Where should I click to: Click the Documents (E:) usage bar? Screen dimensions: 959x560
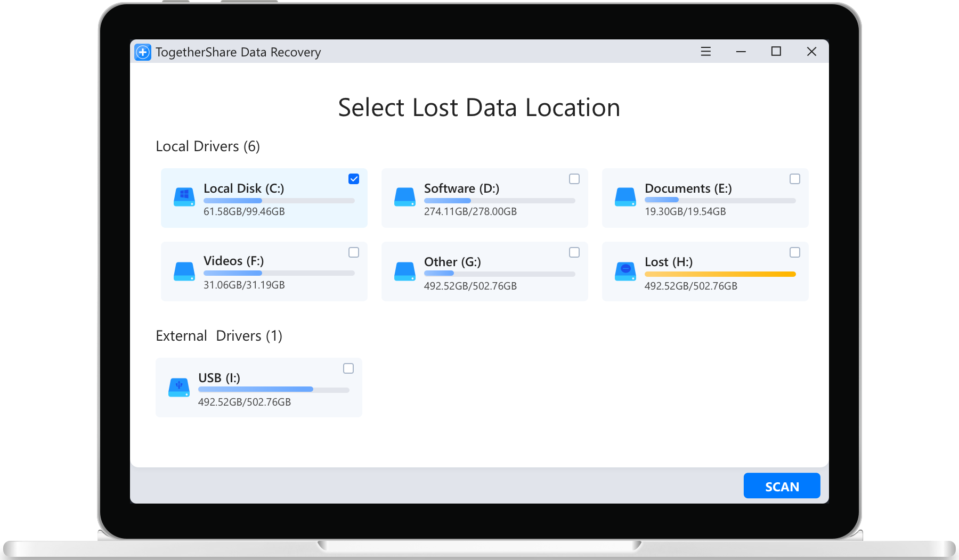pos(720,200)
